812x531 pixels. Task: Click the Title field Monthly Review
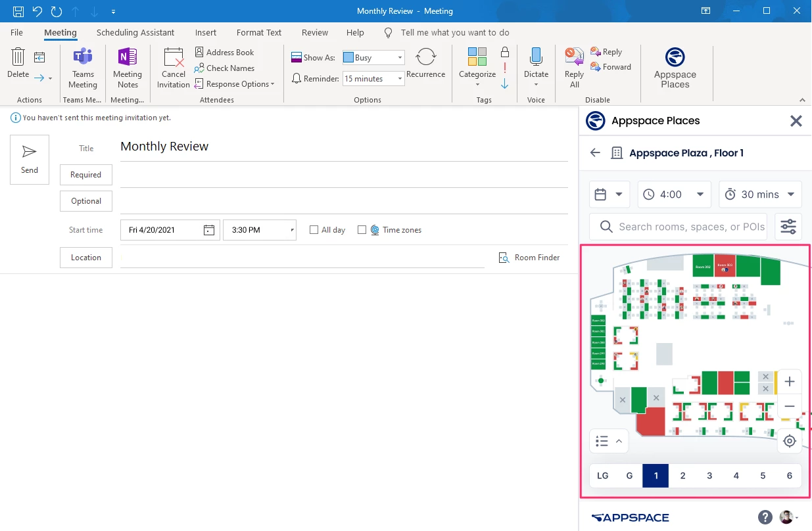click(x=344, y=147)
